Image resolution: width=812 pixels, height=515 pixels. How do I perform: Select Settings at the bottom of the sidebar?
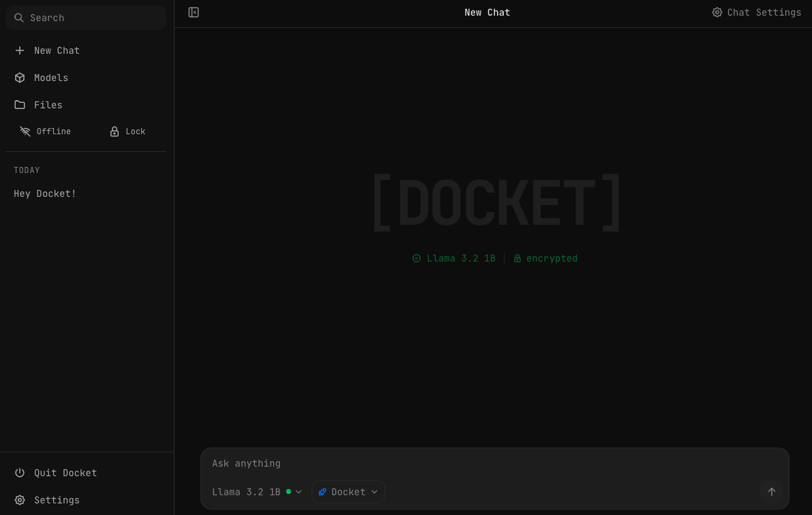[x=57, y=500]
